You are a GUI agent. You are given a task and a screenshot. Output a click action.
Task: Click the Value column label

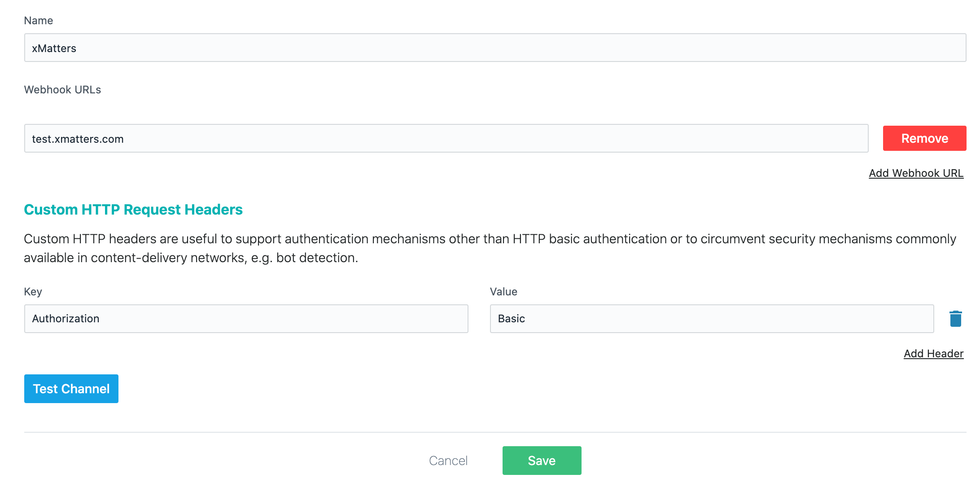pos(503,292)
